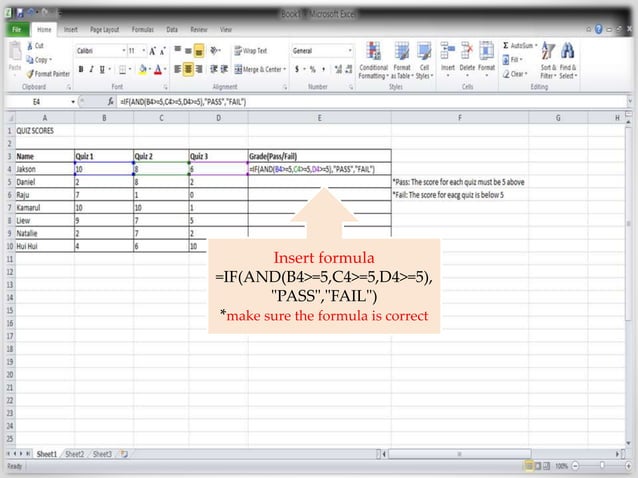Click the fx Insert Function icon
This screenshot has width=638, height=478.
pyautogui.click(x=110, y=102)
